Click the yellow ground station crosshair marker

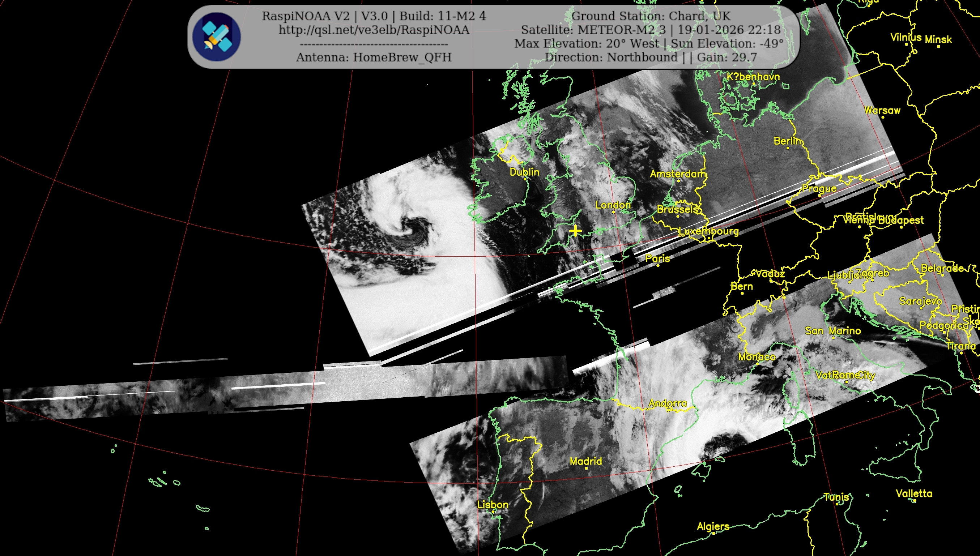tap(575, 231)
